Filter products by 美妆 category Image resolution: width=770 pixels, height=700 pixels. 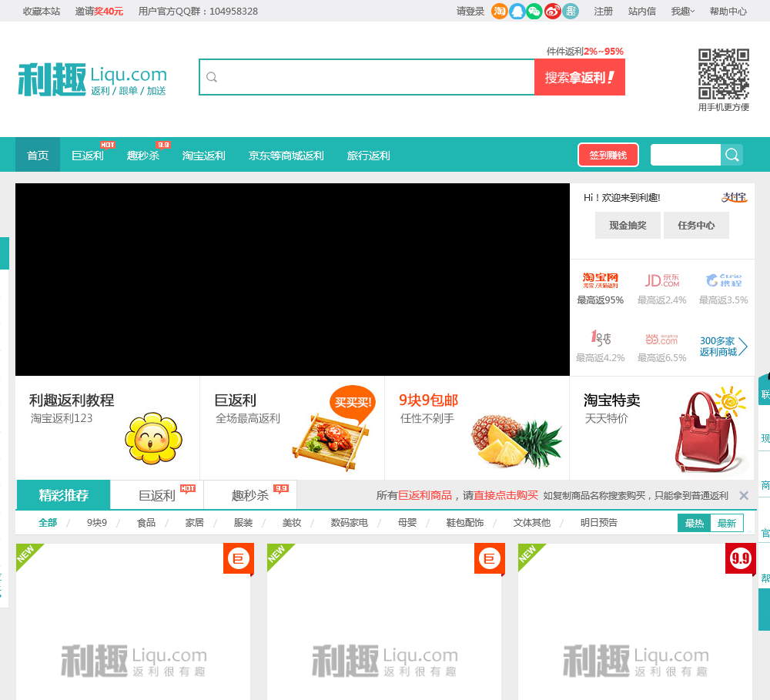(x=292, y=523)
